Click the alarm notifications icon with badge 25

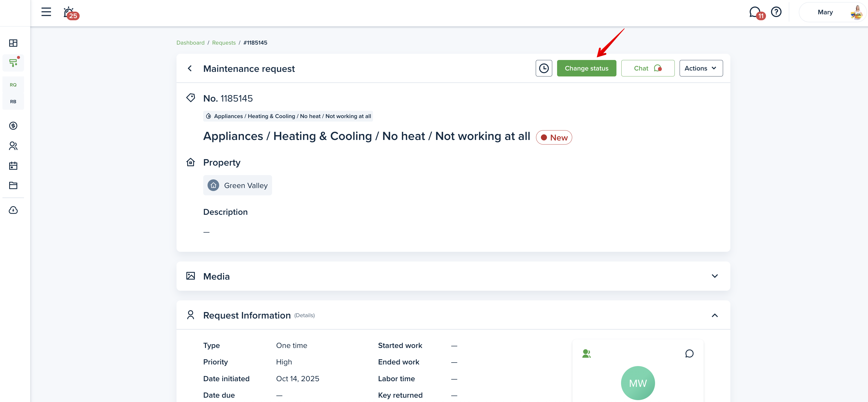(69, 13)
